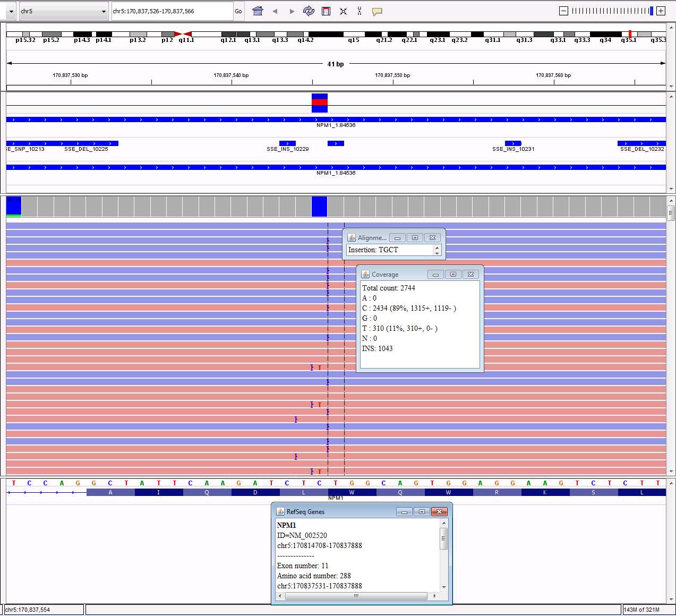Click the Home genome view icon
676x616 pixels.
(x=258, y=11)
